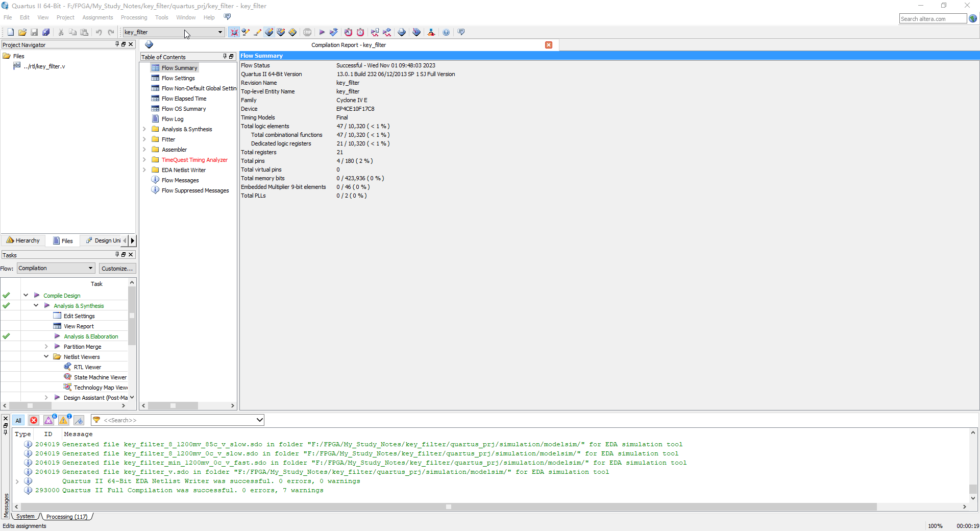Click the Undo arrow icon
Image resolution: width=980 pixels, height=531 pixels.
click(x=99, y=32)
